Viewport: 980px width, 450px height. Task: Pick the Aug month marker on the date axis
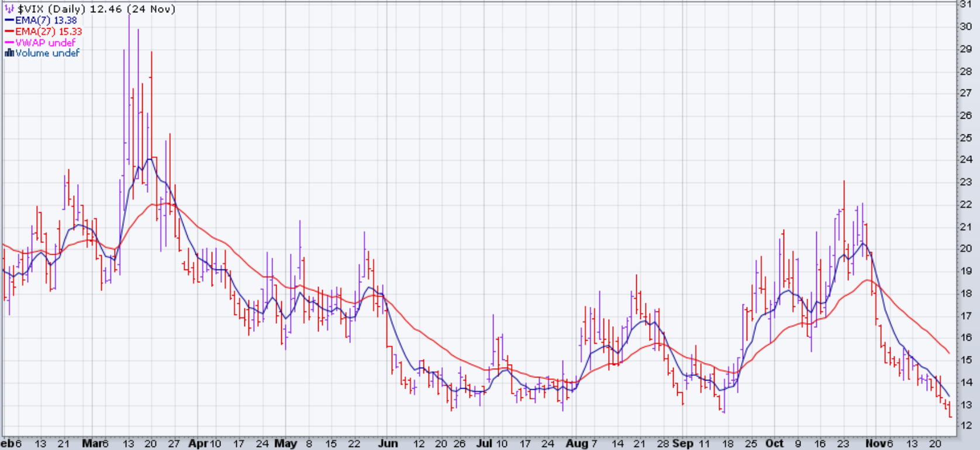coord(576,444)
